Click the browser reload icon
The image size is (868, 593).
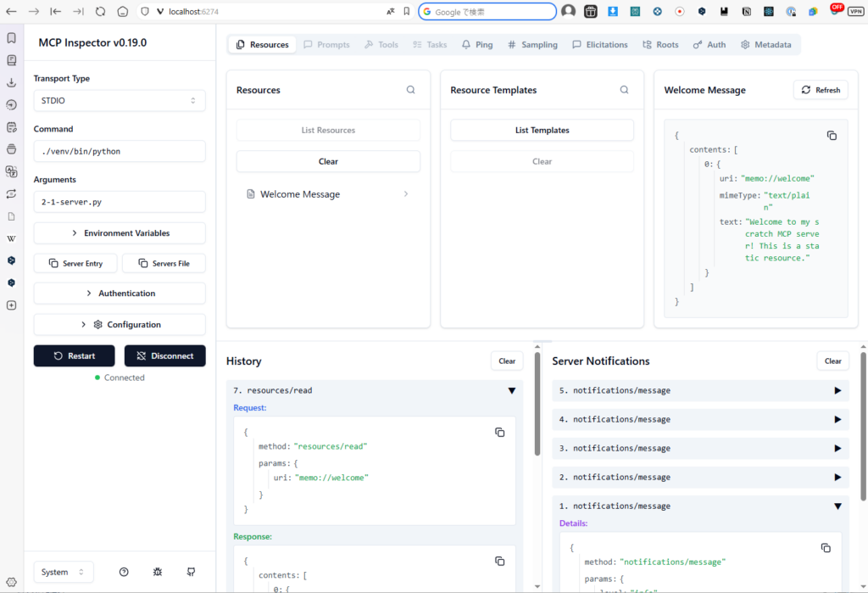[x=101, y=11]
